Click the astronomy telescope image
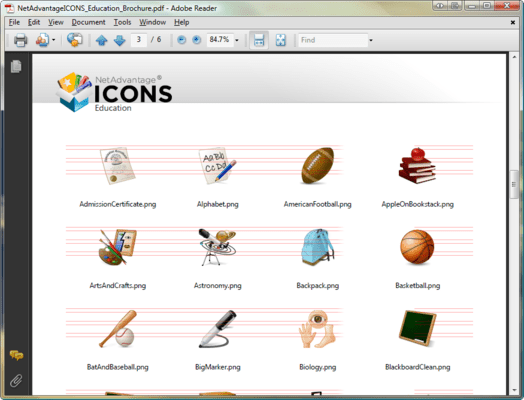This screenshot has height=400, width=524. click(x=217, y=247)
